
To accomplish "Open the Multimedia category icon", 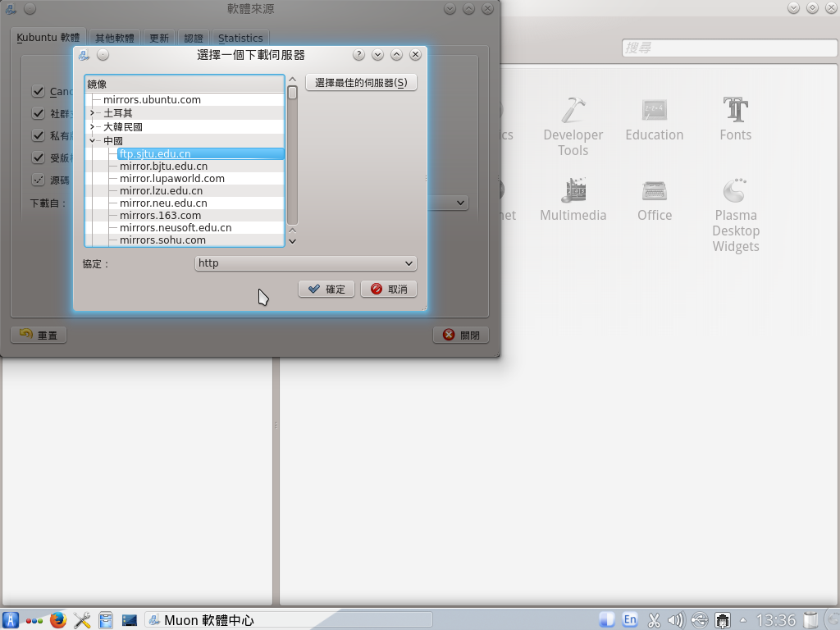I will (573, 190).
